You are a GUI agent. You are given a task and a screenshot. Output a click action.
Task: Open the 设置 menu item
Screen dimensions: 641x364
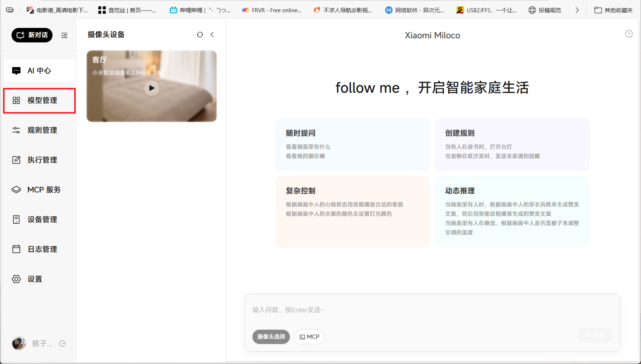[x=39, y=279]
